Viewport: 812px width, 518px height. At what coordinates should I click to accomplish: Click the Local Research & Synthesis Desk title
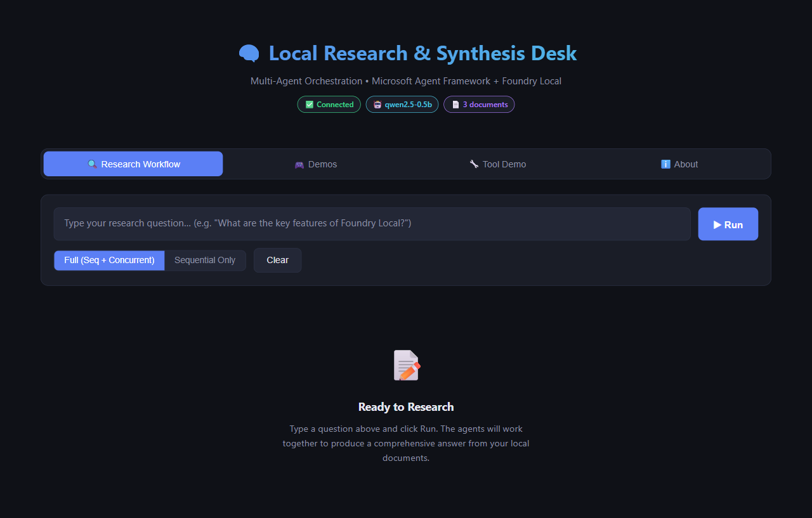click(x=422, y=53)
